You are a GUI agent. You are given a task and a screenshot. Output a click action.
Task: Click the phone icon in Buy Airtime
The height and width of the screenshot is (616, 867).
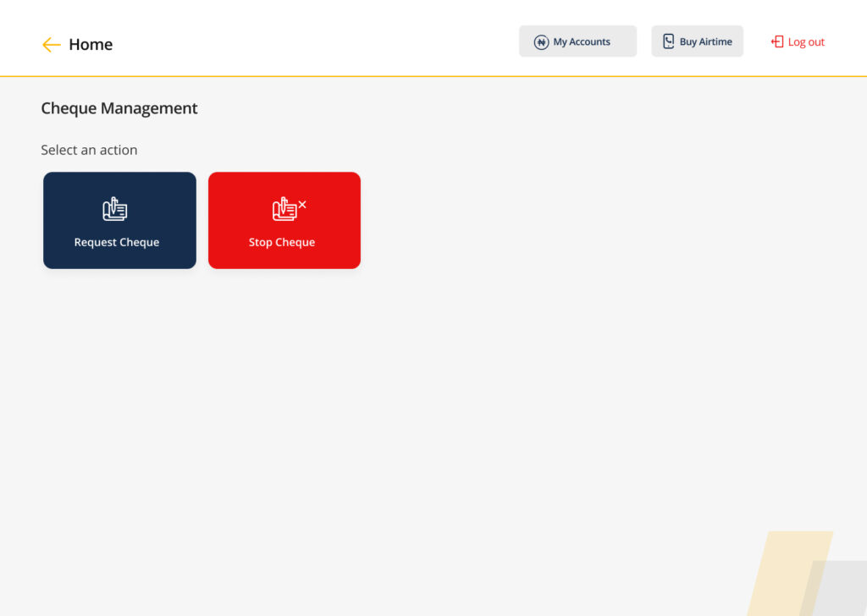669,41
